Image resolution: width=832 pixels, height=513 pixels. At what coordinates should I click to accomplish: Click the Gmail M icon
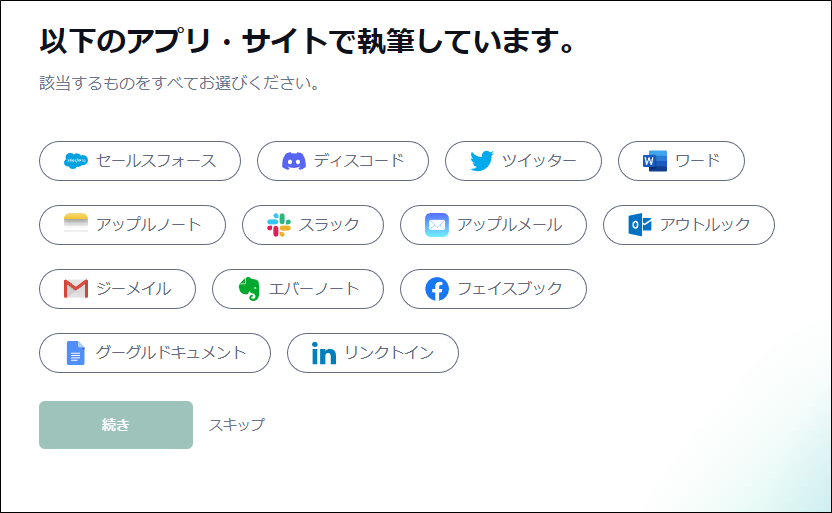[76, 289]
